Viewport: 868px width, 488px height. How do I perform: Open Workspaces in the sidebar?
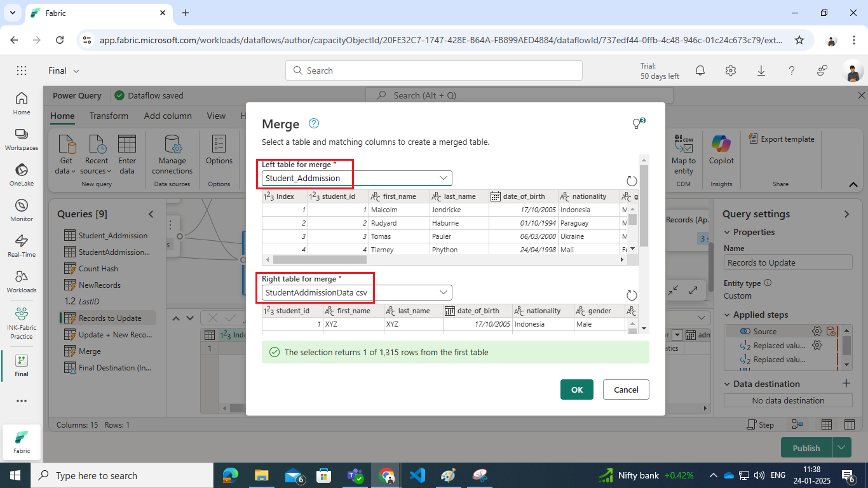coord(22,139)
